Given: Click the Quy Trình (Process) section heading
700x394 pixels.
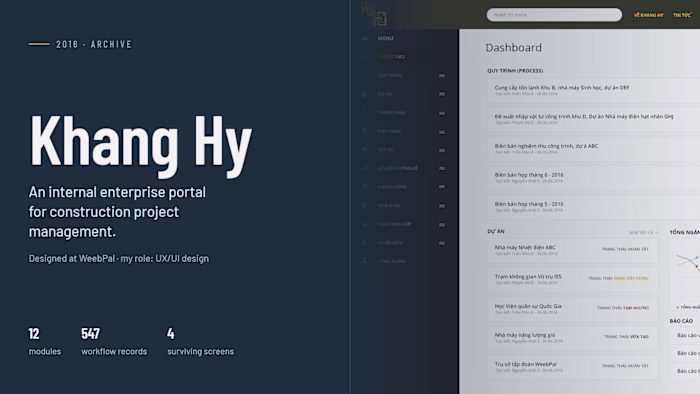Looking at the screenshot, I should tap(515, 71).
